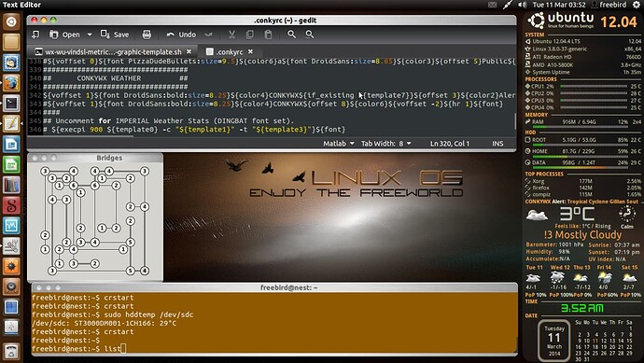Close the .conkyrc tab

[x=250, y=51]
